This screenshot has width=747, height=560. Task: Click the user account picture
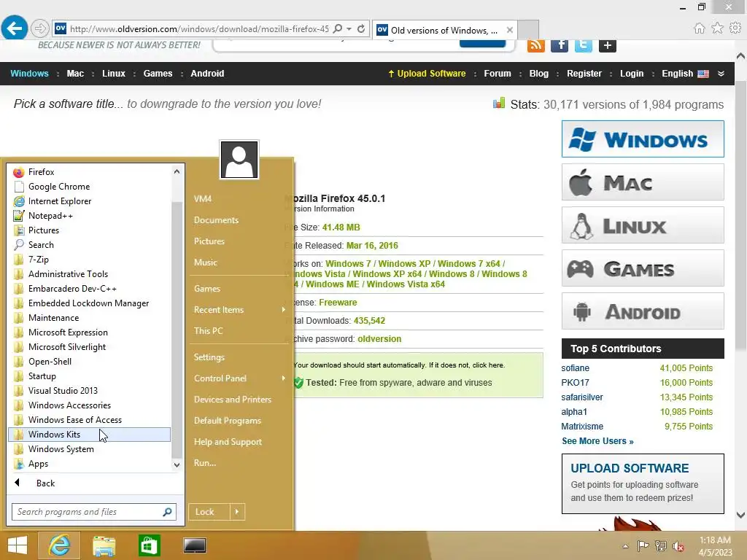point(239,160)
